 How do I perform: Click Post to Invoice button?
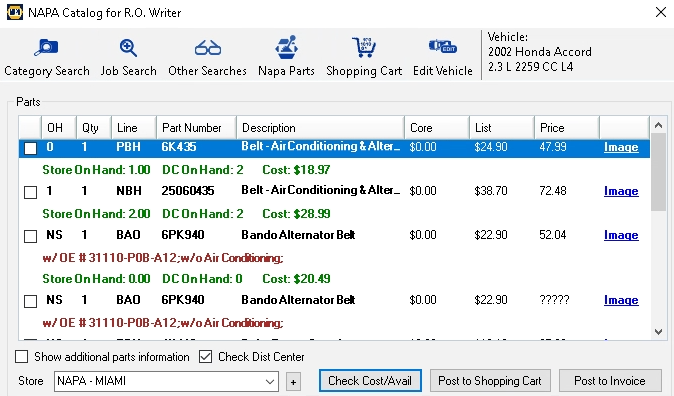610,381
